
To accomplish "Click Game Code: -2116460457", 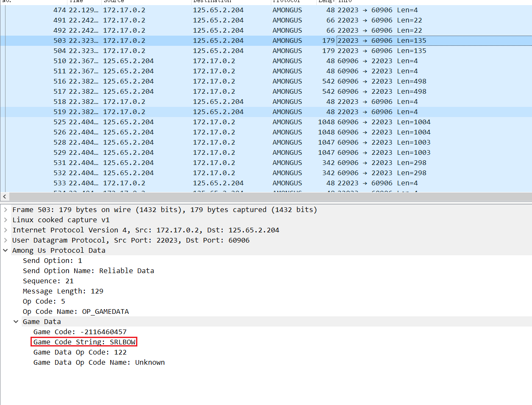I will [x=80, y=332].
